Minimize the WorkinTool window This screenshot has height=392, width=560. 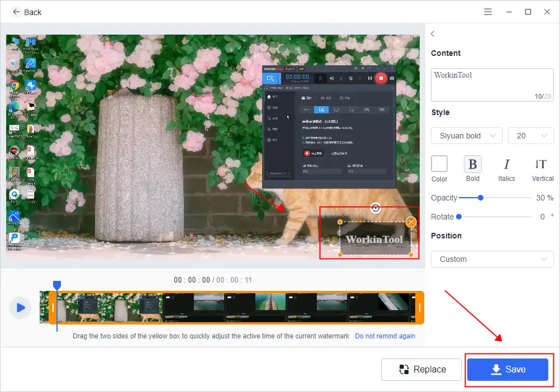[509, 12]
